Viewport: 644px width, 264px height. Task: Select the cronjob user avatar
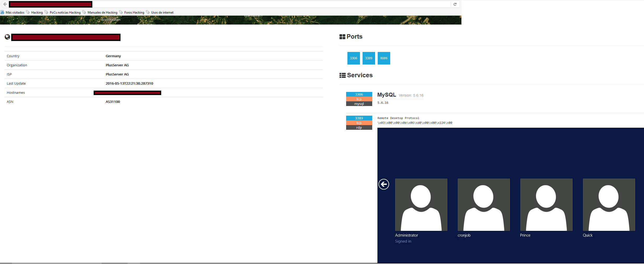(x=484, y=205)
